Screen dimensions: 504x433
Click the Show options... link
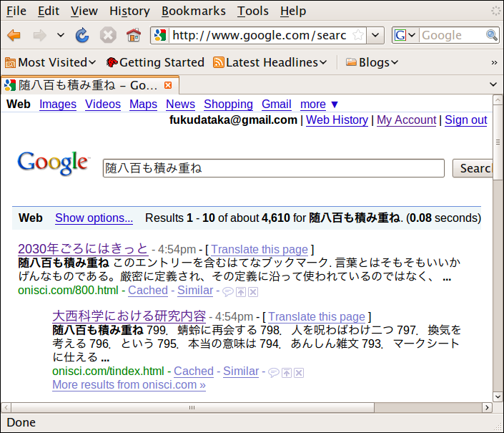[x=94, y=218]
